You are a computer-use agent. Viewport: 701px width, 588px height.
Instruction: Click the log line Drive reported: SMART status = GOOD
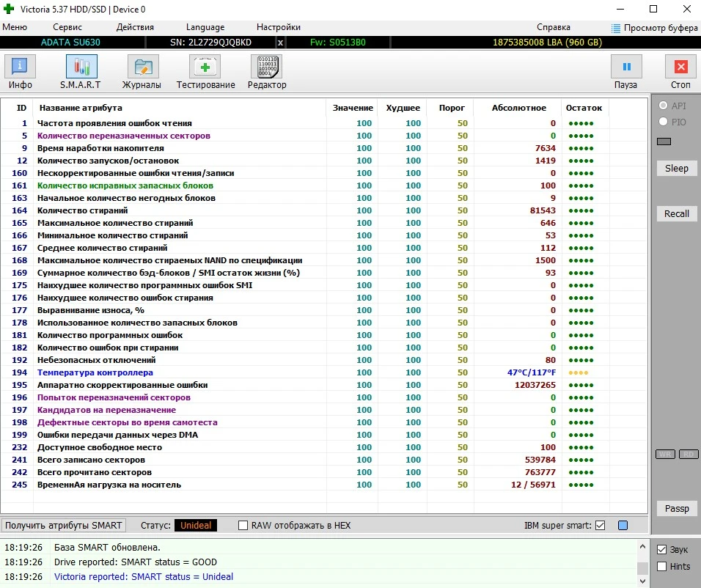click(x=136, y=562)
